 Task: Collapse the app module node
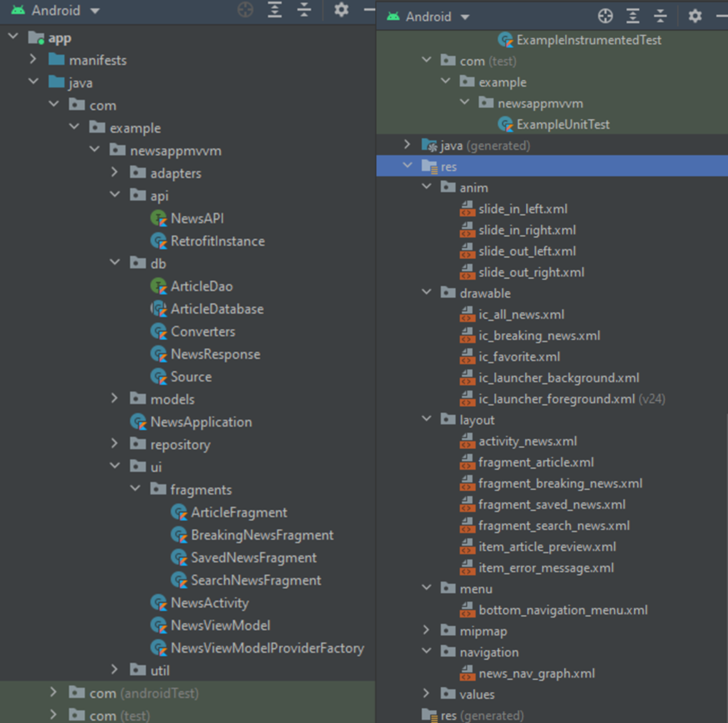13,36
